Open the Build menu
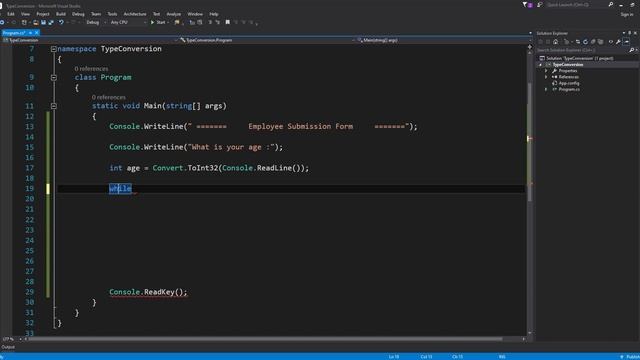The width and height of the screenshot is (640, 360). (x=61, y=14)
